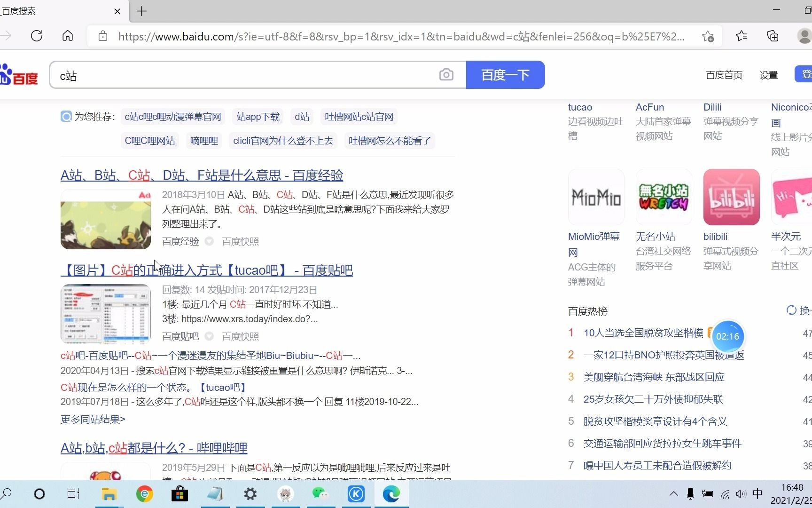Open result A站、B站、C站、D站、F站是什么意思
The width and height of the screenshot is (812, 508).
[x=202, y=175]
